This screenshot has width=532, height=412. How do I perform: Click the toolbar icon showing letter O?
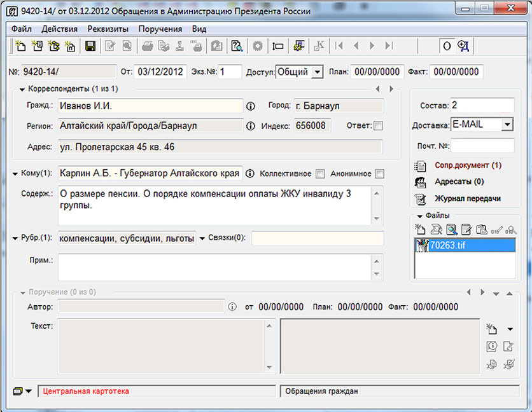(447, 46)
